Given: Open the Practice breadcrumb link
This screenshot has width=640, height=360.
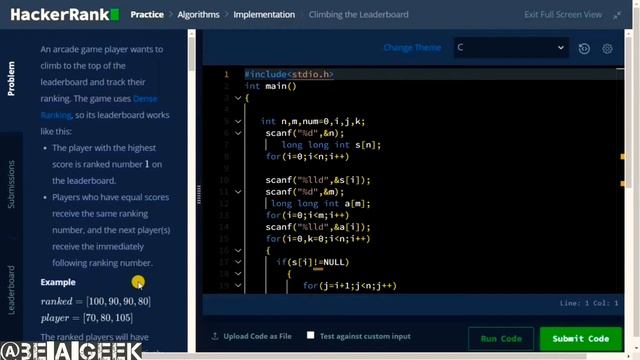Looking at the screenshot, I should point(147,15).
